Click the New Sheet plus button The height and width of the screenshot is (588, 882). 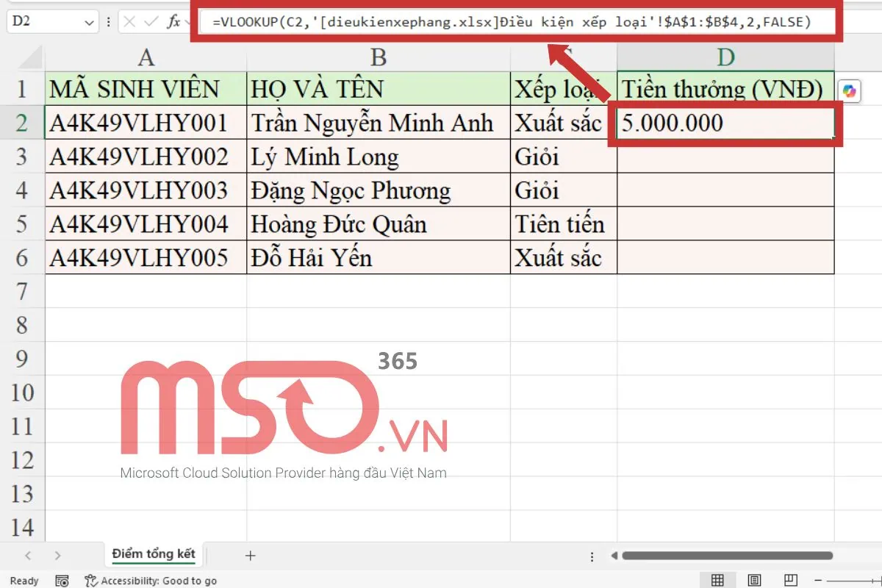pyautogui.click(x=250, y=556)
